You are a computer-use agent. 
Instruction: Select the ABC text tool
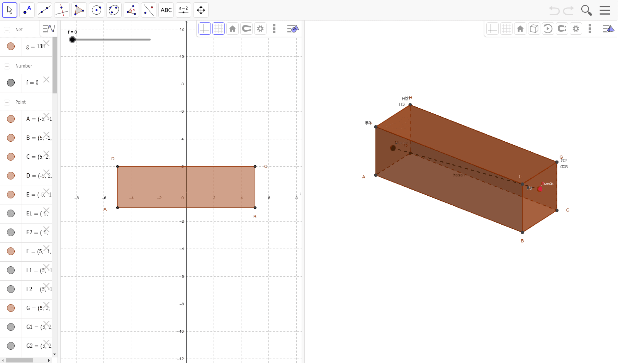tap(166, 10)
